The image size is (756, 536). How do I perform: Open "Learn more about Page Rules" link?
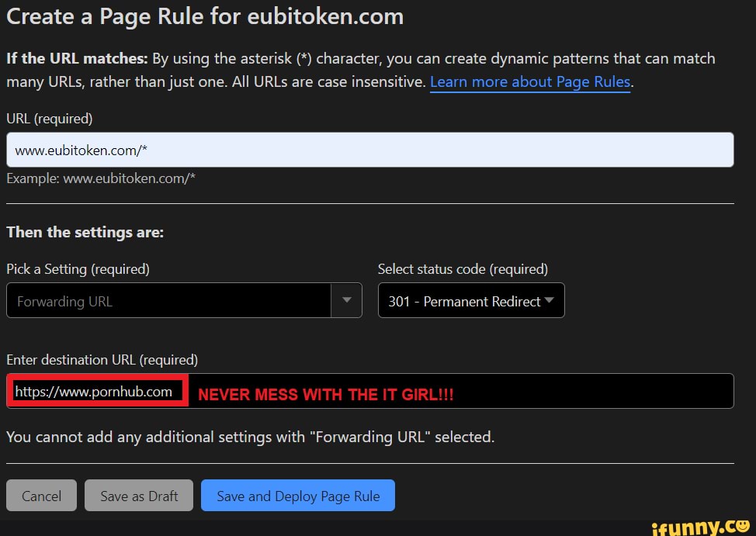coord(529,81)
